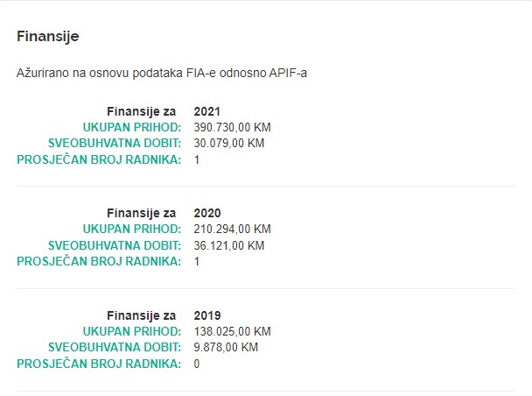Select the 390.730,00 KM revenue value
Viewport: 532px width, 396px height.
click(x=233, y=127)
